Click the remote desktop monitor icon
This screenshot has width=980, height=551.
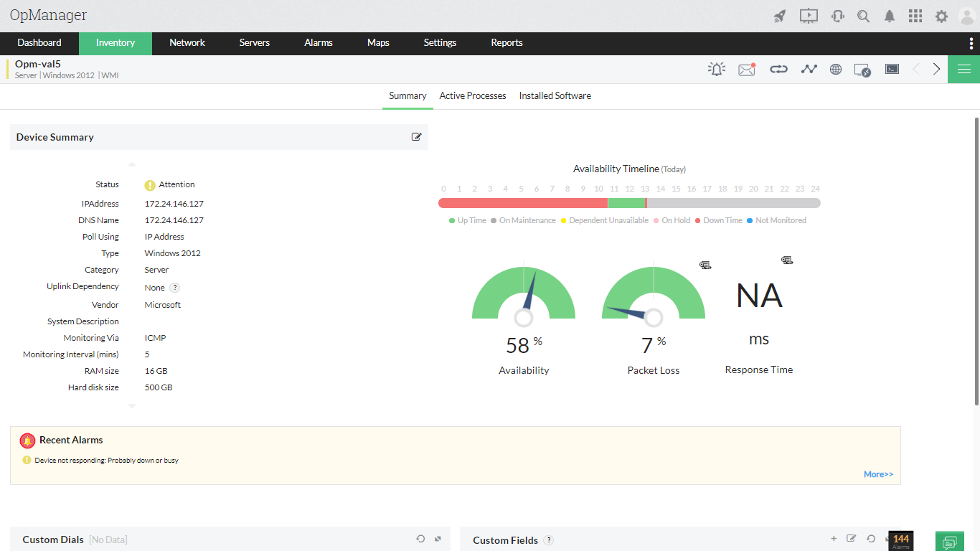click(862, 70)
